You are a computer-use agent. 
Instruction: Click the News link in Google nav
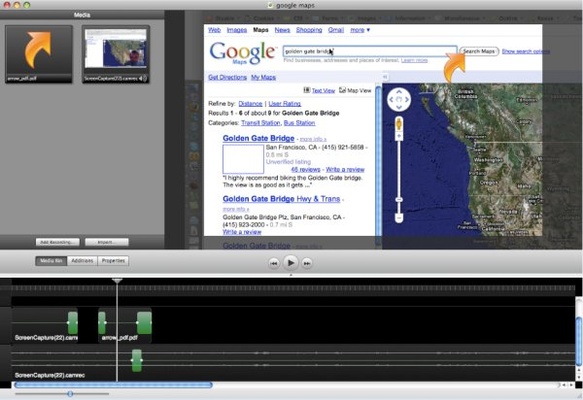(x=282, y=30)
